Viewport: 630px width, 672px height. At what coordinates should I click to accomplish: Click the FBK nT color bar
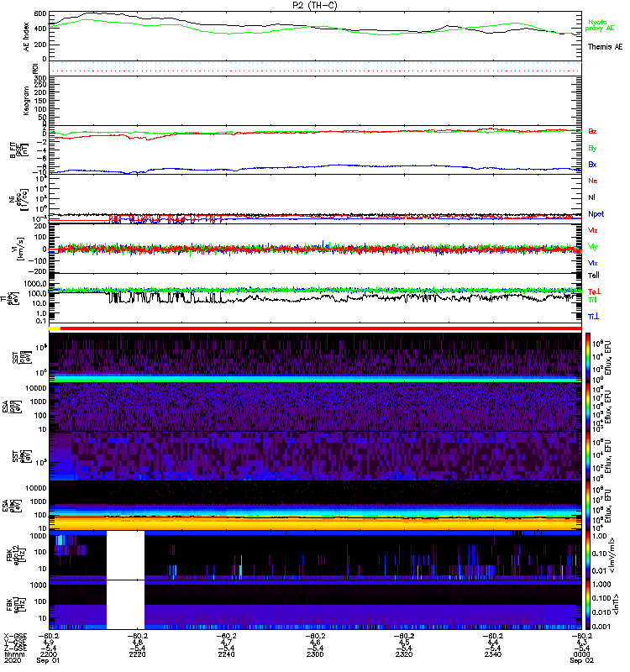[x=587, y=604]
